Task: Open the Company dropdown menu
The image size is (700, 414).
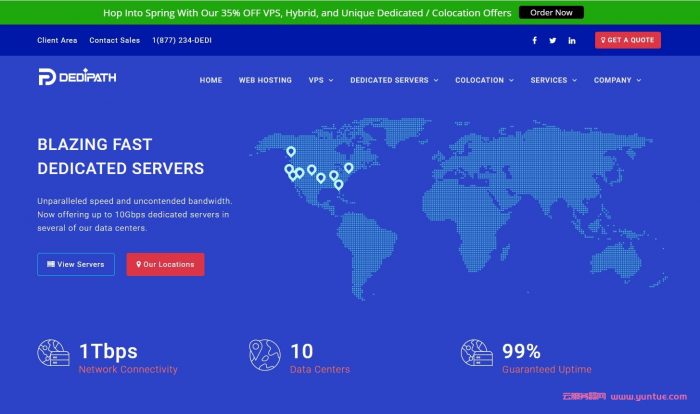Action: point(617,80)
